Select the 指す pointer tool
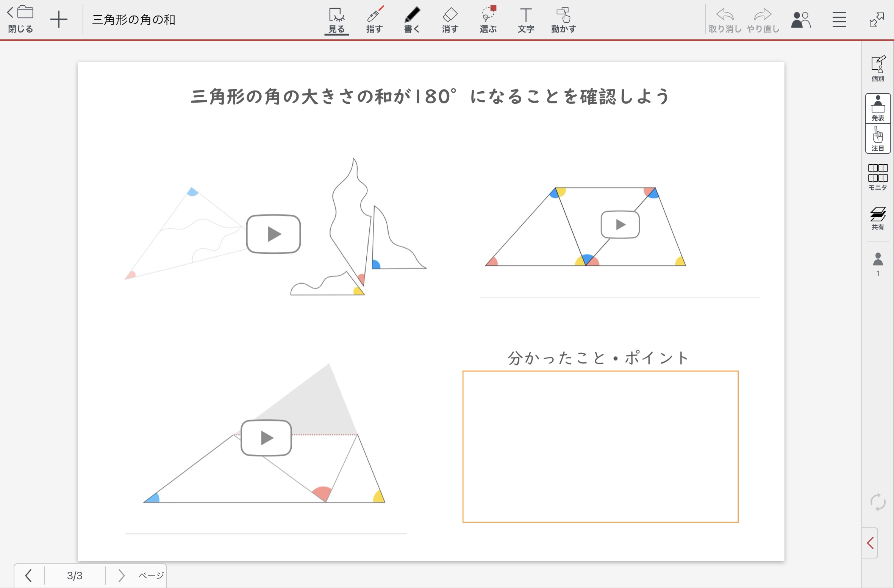The height and width of the screenshot is (588, 894). [x=374, y=20]
